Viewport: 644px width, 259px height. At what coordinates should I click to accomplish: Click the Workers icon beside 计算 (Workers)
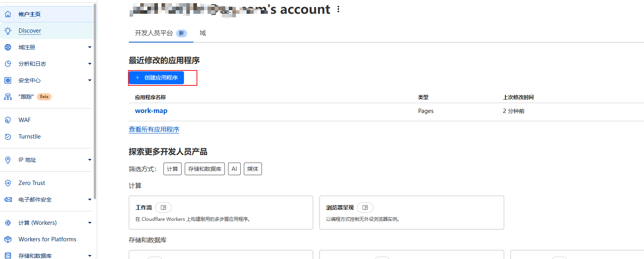click(x=8, y=223)
